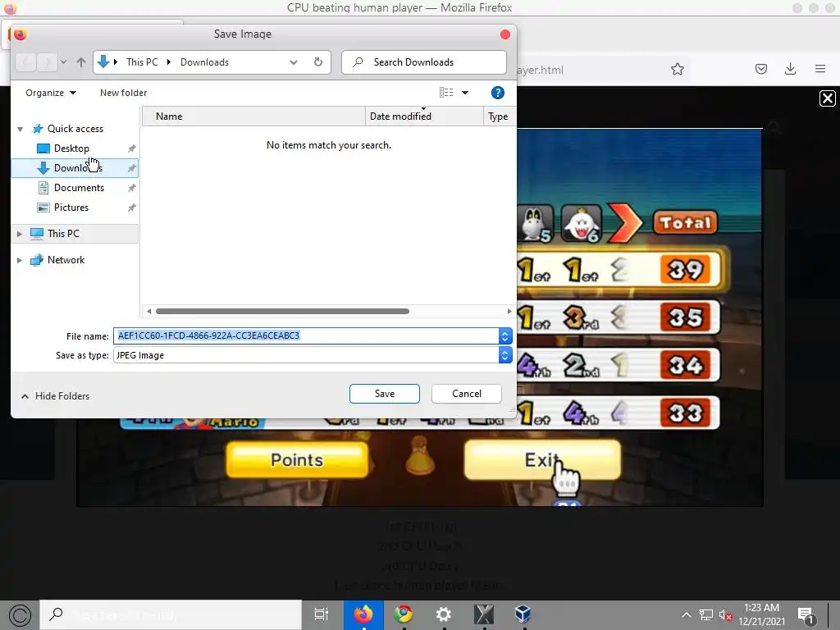Sort by Date modified column header
Screen dimensions: 840x630
click(x=424, y=116)
